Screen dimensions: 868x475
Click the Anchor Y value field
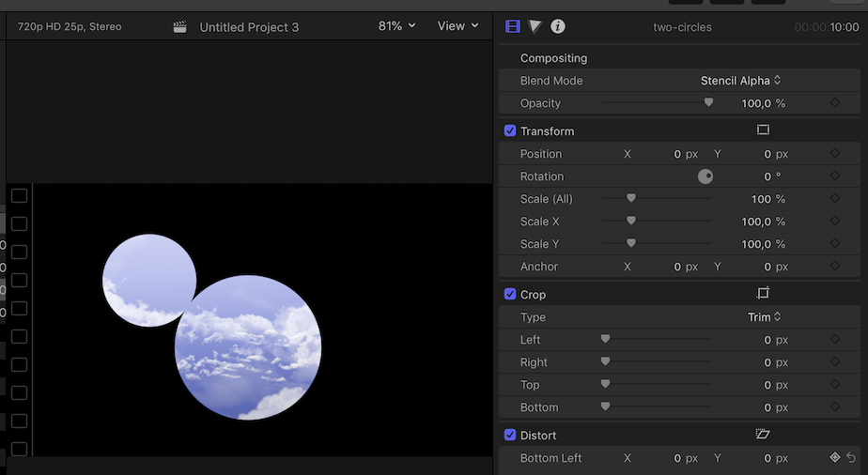(x=776, y=268)
